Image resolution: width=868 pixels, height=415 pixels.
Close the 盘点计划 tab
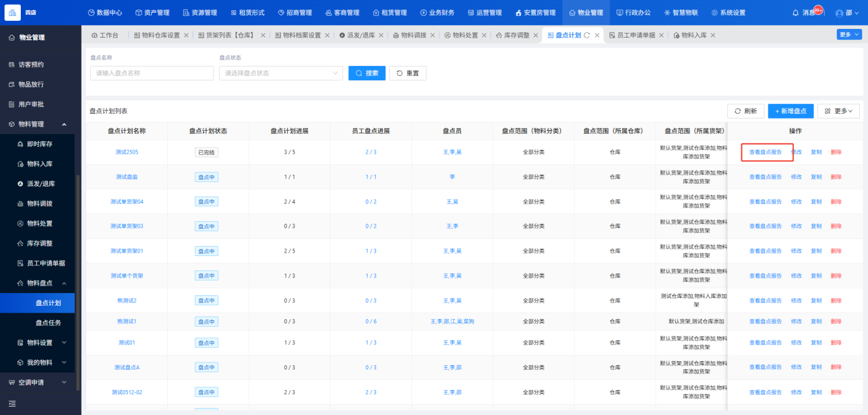pyautogui.click(x=597, y=35)
